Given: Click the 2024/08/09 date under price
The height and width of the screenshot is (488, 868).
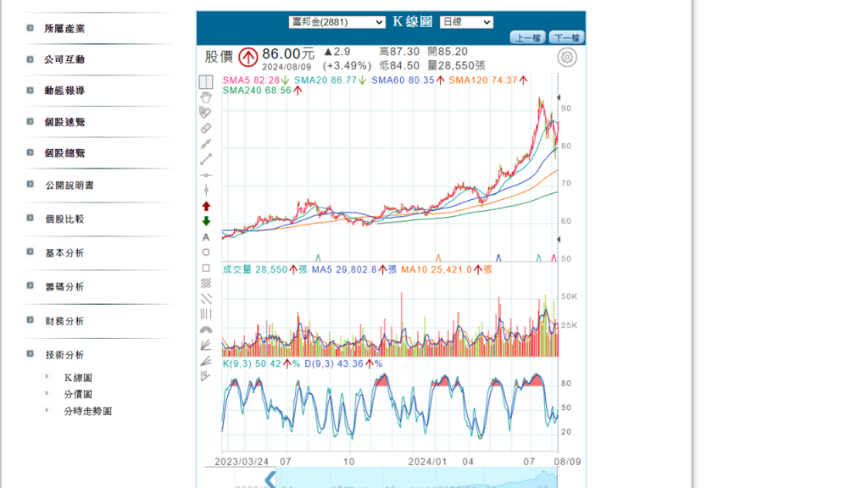Looking at the screenshot, I should [x=287, y=67].
